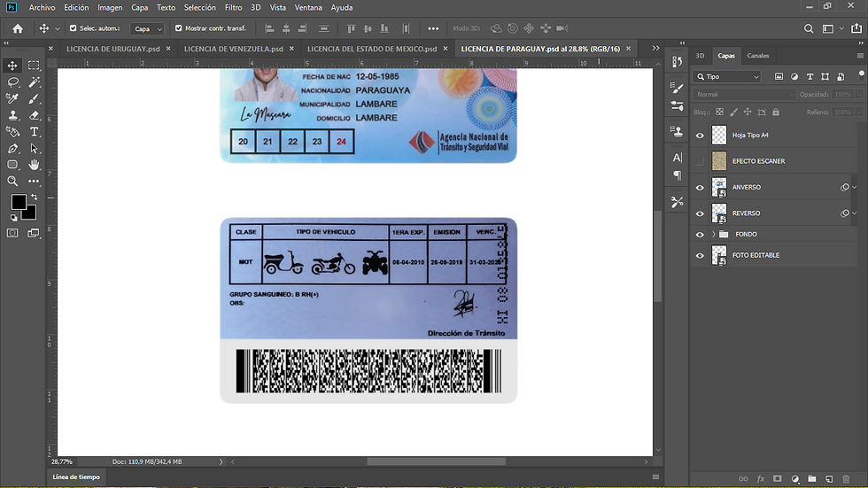Open the Search icon in options bar
The image size is (868, 488).
click(x=809, y=28)
